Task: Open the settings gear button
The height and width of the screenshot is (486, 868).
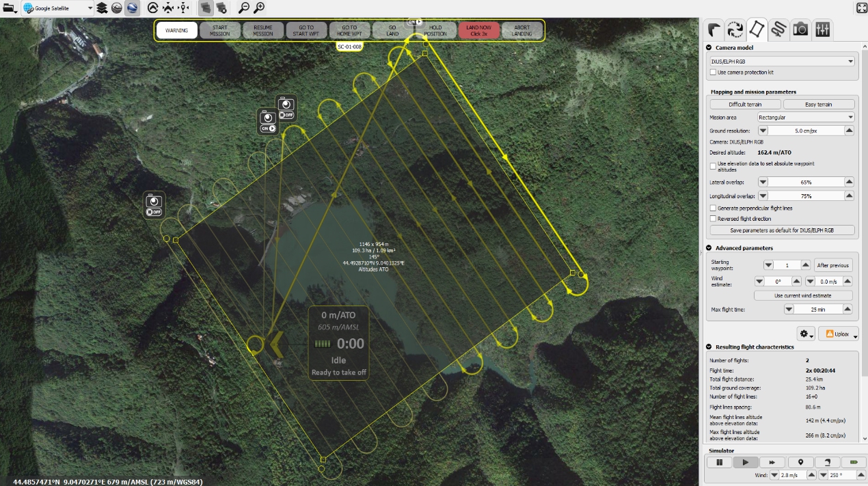Action: point(806,334)
